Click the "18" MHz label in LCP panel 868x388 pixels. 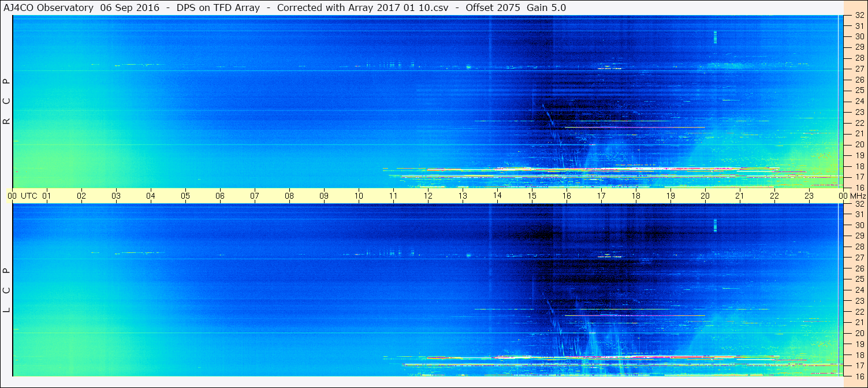tap(859, 355)
